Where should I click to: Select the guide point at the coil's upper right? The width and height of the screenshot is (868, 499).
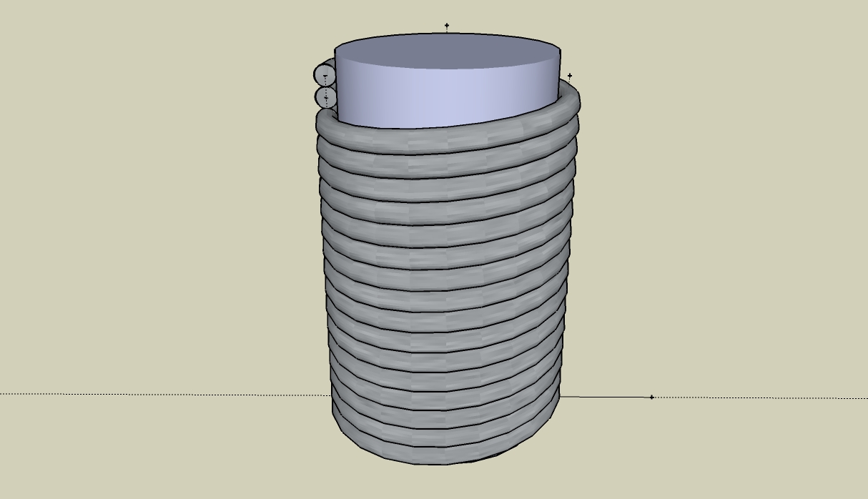pyautogui.click(x=570, y=76)
